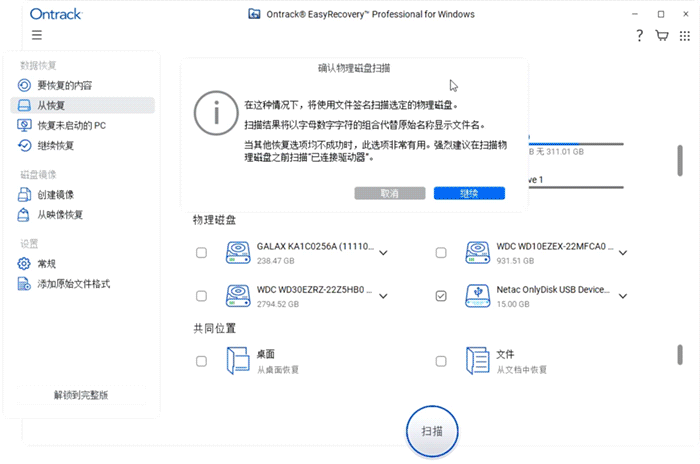Click the 继续恢复 icon in sidebar
700x464 pixels.
pyautogui.click(x=24, y=146)
